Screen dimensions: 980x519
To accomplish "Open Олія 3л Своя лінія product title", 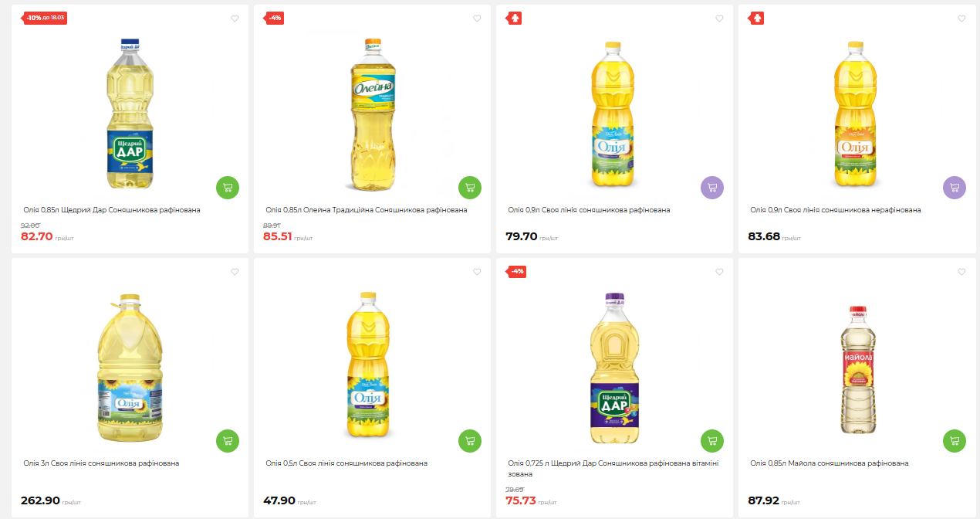I will click(x=101, y=463).
